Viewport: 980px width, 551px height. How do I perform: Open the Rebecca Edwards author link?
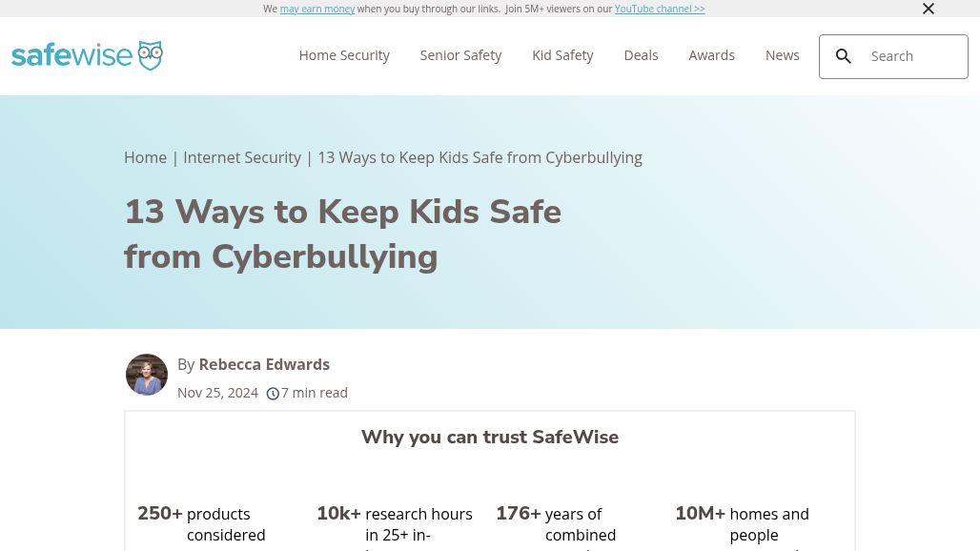click(264, 364)
